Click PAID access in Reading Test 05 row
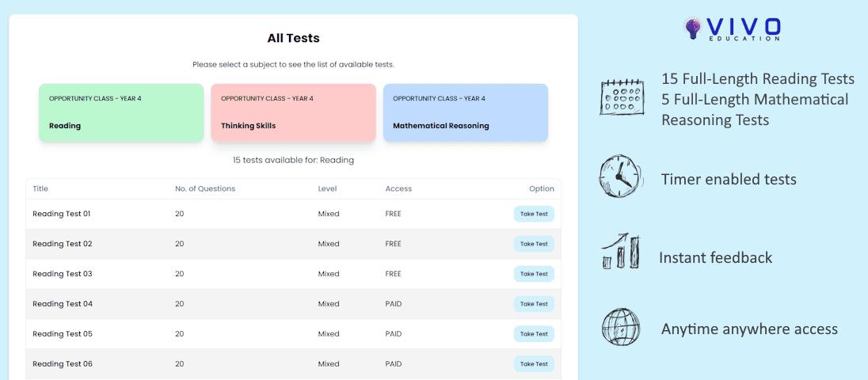Screen dimensions: 868x380 394,333
